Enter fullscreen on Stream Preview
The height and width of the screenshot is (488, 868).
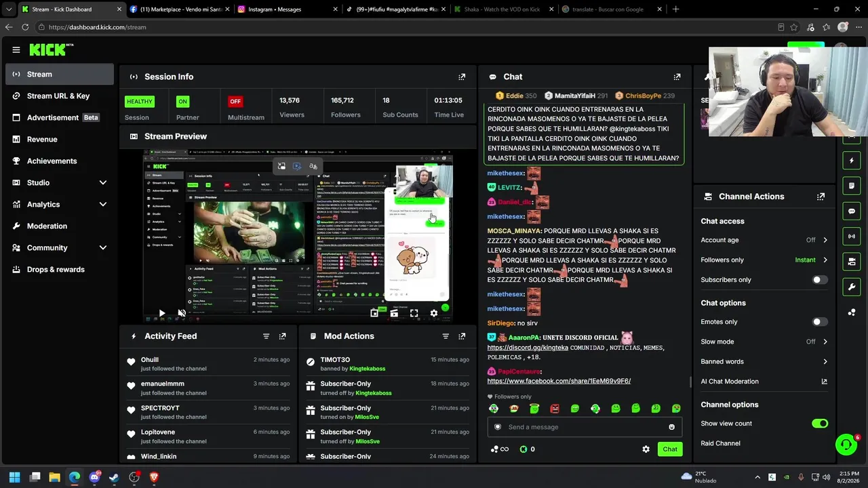point(414,313)
